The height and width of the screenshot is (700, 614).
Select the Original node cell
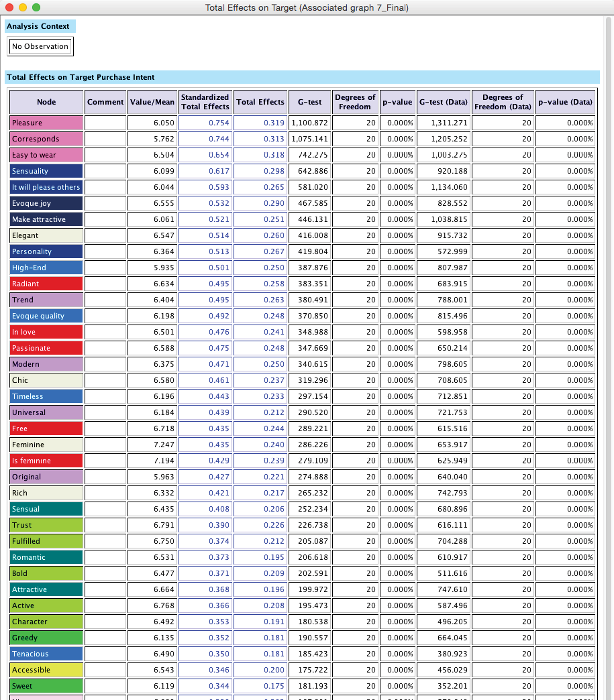pos(46,476)
